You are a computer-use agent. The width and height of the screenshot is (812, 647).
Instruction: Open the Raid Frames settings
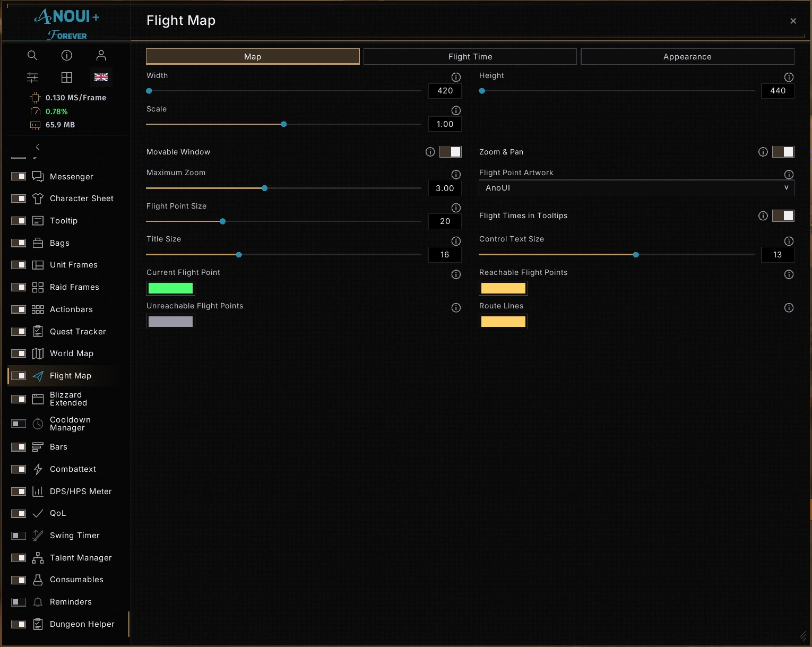click(74, 287)
